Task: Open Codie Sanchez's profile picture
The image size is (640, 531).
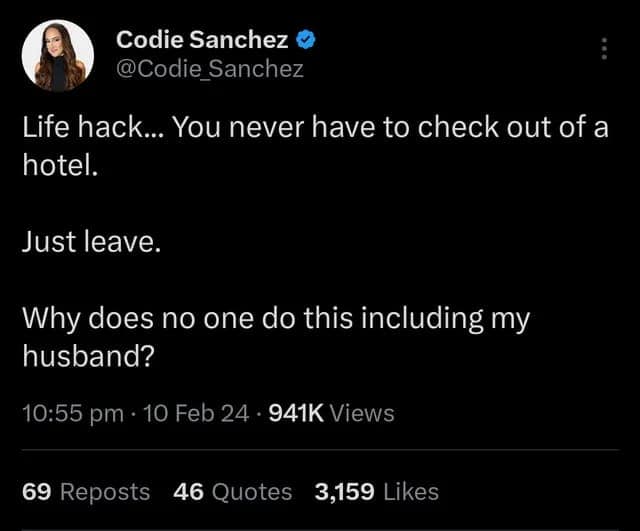Action: click(x=58, y=55)
